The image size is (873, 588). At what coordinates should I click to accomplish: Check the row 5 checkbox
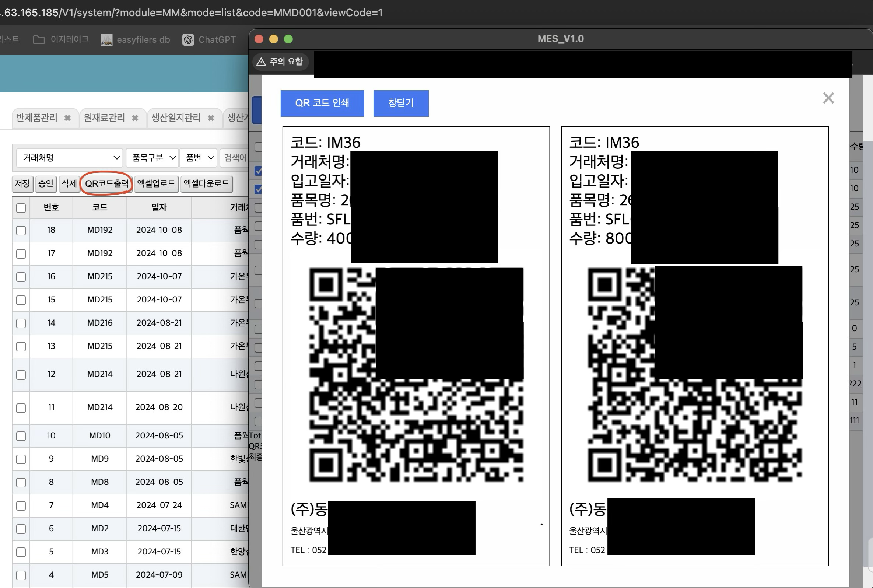tap(21, 552)
